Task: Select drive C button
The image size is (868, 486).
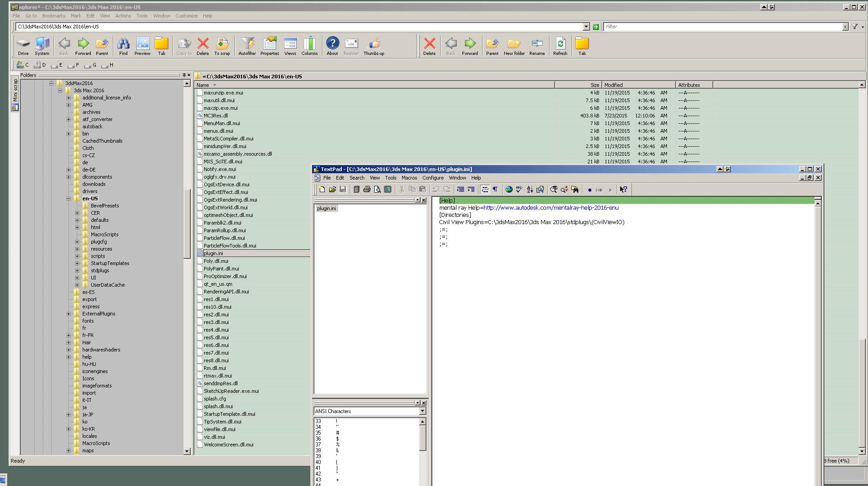Action: [x=23, y=65]
